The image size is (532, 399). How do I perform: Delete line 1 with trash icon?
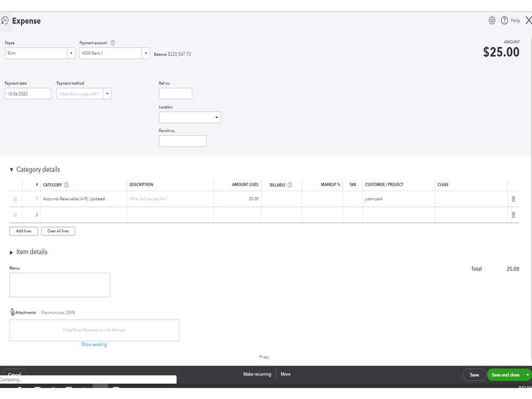coord(513,199)
